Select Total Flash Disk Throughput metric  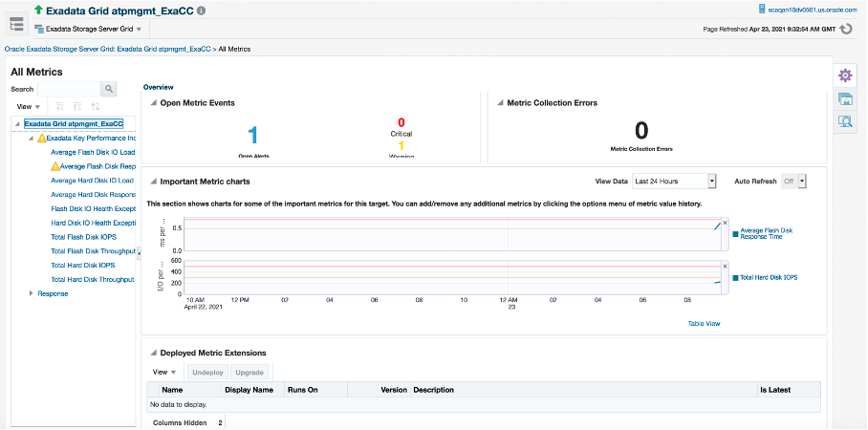[93, 251]
